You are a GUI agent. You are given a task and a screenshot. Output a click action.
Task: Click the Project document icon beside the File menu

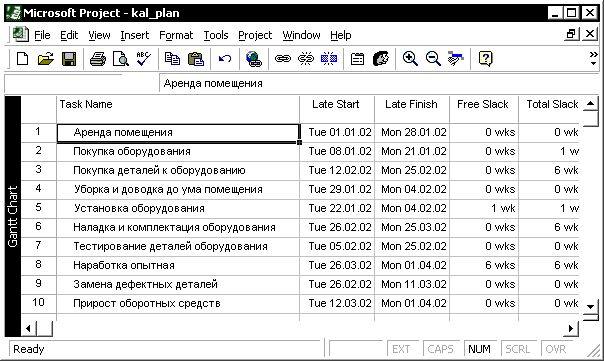pos(20,35)
